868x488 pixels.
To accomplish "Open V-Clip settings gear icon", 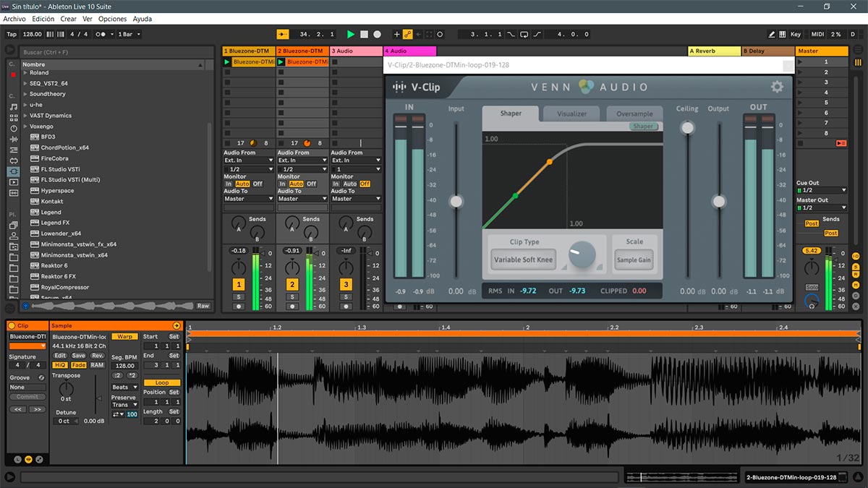I will [x=777, y=87].
